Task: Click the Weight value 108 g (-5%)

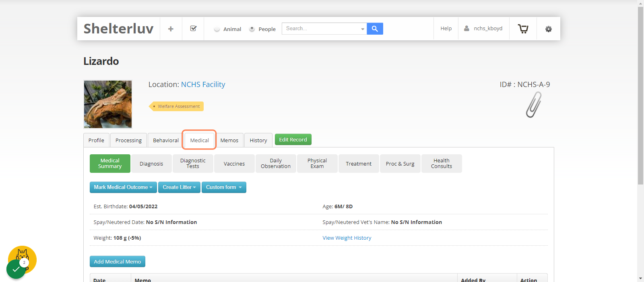Action: point(127,238)
